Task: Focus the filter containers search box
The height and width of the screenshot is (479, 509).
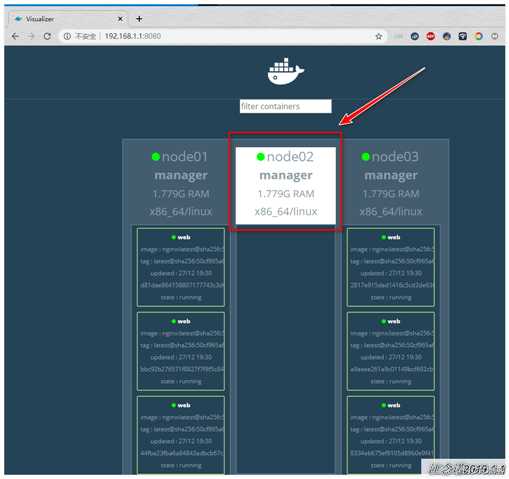Action: [286, 106]
